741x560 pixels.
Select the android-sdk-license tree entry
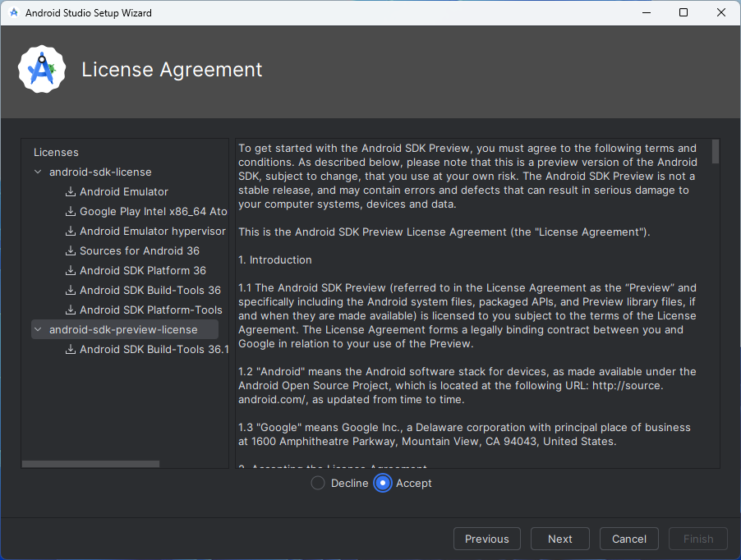click(x=100, y=172)
